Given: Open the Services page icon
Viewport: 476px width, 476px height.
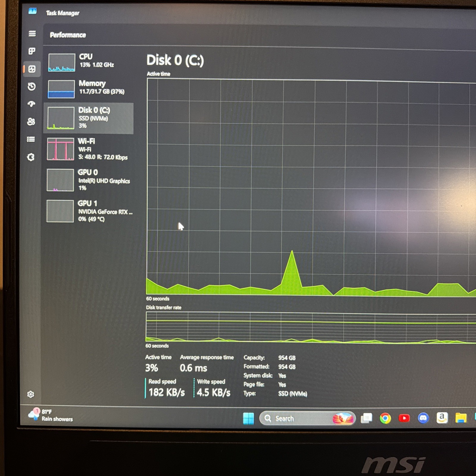Looking at the screenshot, I should 31,157.
